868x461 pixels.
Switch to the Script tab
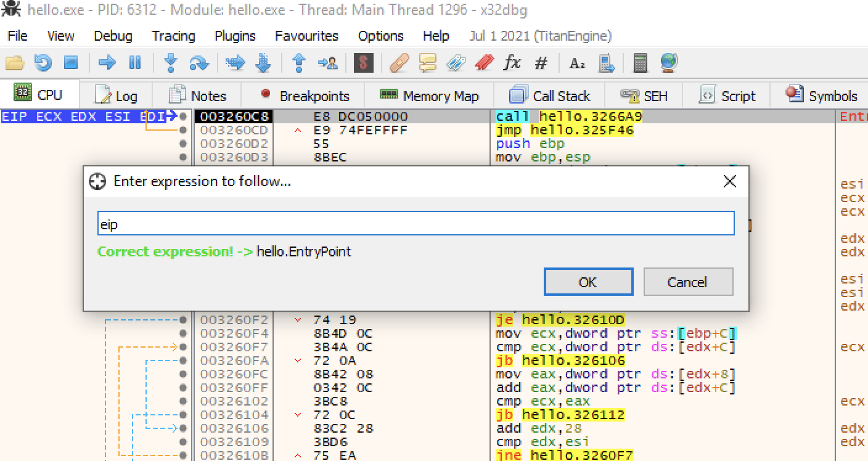coord(727,96)
